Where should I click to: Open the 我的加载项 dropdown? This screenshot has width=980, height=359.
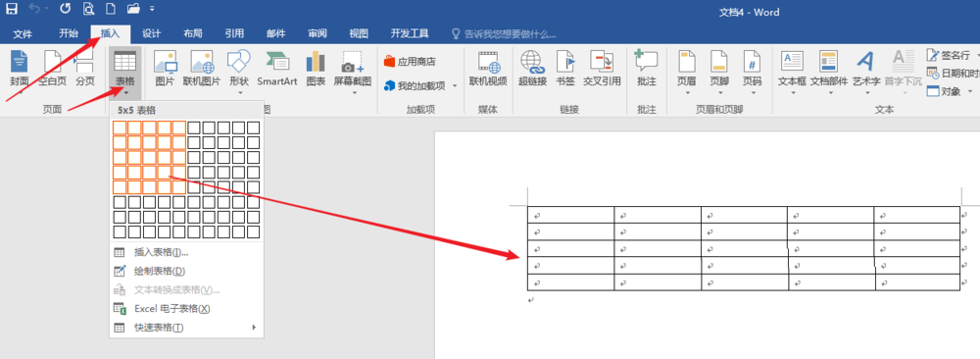[x=420, y=85]
